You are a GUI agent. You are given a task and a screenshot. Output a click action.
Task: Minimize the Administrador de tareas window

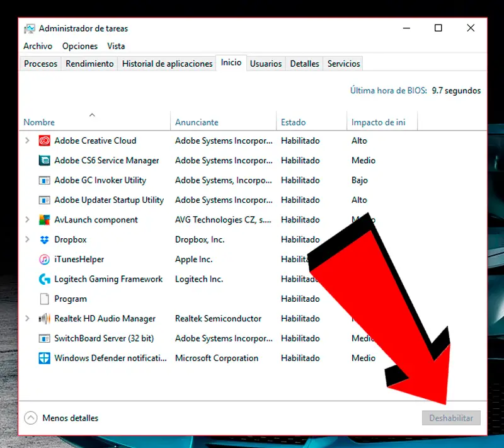point(406,28)
